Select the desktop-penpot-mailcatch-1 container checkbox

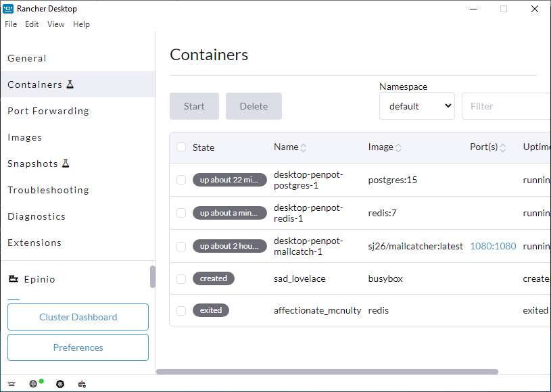(x=181, y=246)
